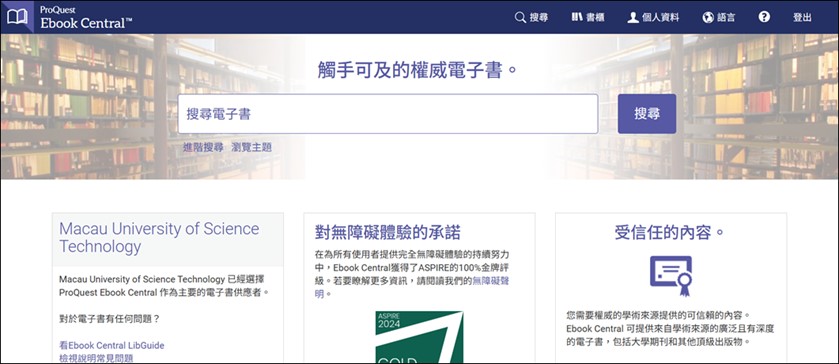Click the 對於電子書有任何問題？ text
This screenshot has height=364, width=839.
[110, 319]
